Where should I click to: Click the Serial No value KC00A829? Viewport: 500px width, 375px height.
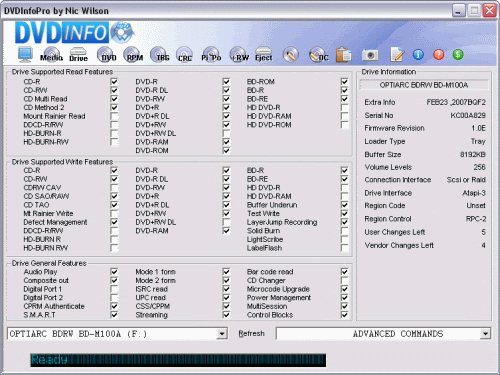[468, 115]
